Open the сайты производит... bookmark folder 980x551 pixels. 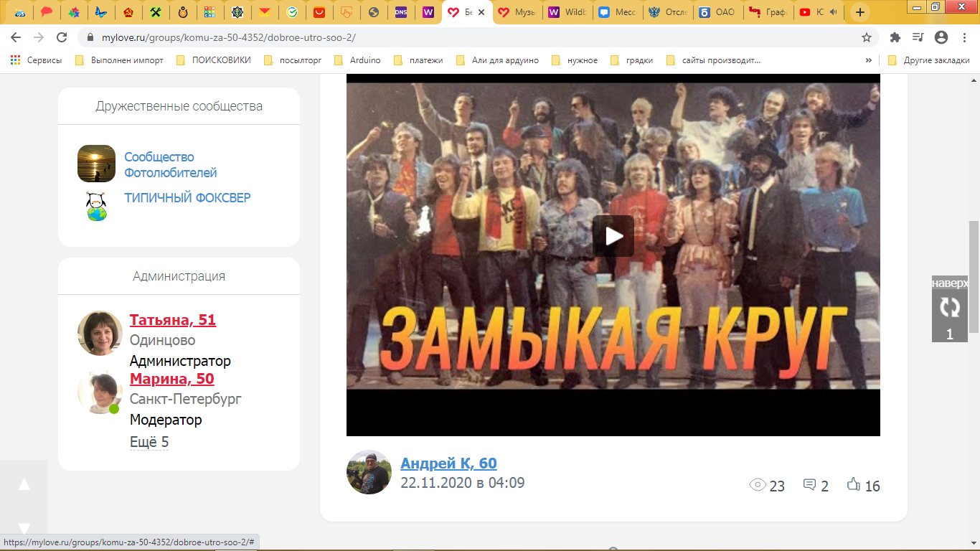[713, 60]
